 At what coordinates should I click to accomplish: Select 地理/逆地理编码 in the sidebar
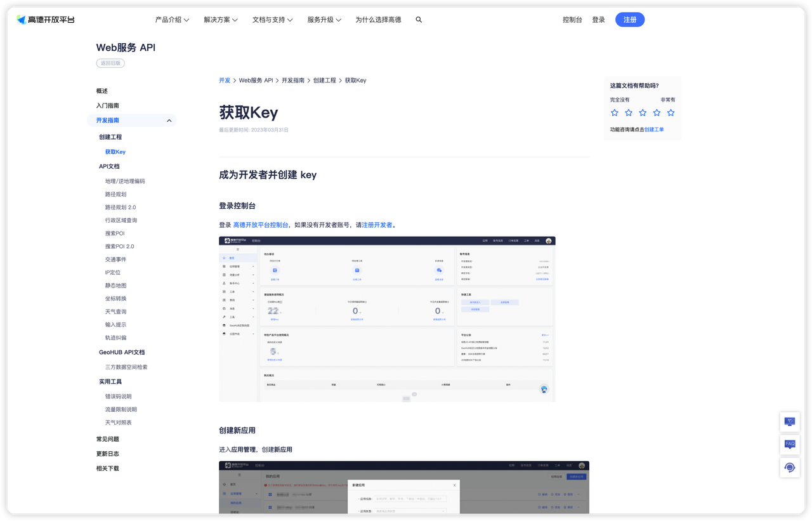[x=125, y=181]
